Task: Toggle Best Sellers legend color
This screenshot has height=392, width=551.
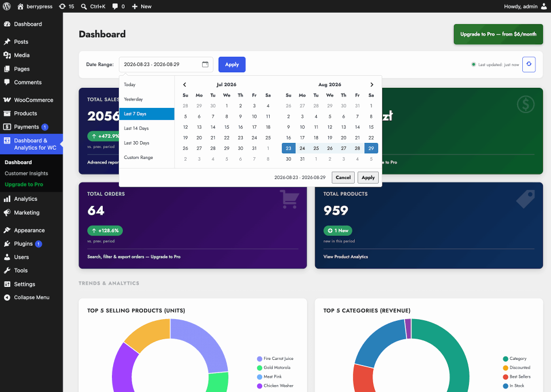Action: (x=506, y=377)
